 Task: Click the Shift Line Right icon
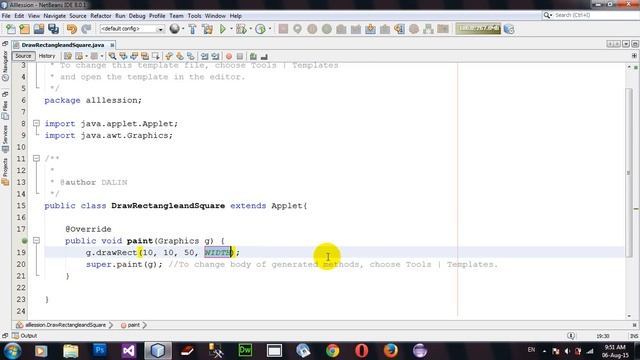(215, 56)
